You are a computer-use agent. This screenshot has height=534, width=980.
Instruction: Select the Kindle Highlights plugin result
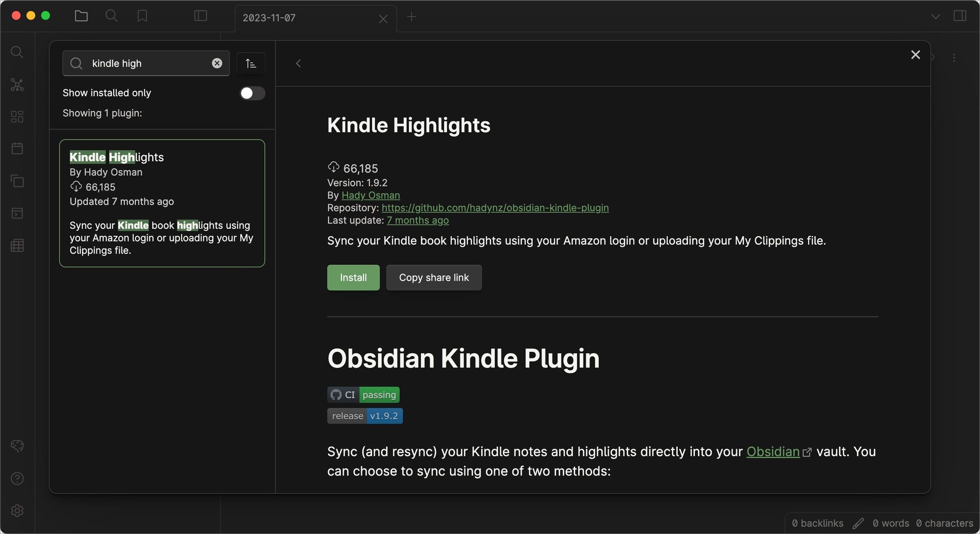tap(162, 202)
